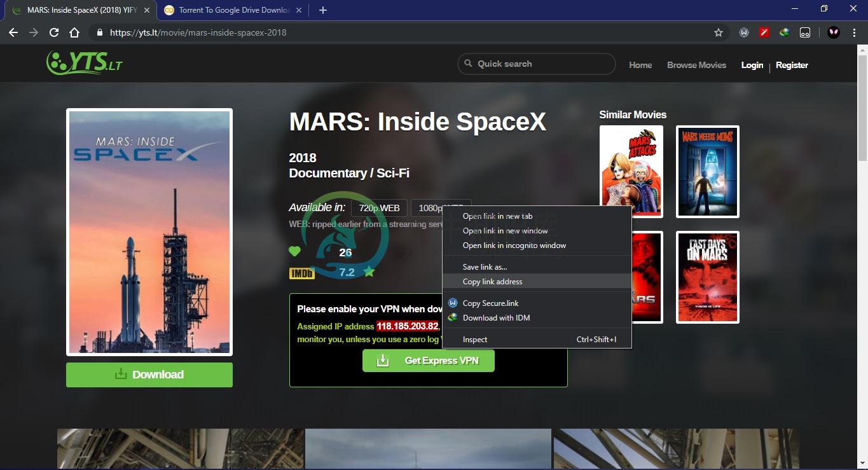Image resolution: width=868 pixels, height=470 pixels.
Task: Bookmark this page with the star icon
Action: 719,32
